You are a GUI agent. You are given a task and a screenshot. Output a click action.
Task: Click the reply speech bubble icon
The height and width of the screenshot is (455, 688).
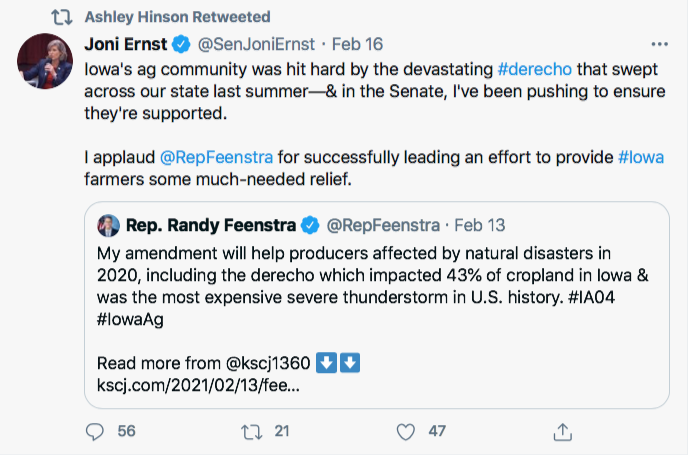[95, 432]
